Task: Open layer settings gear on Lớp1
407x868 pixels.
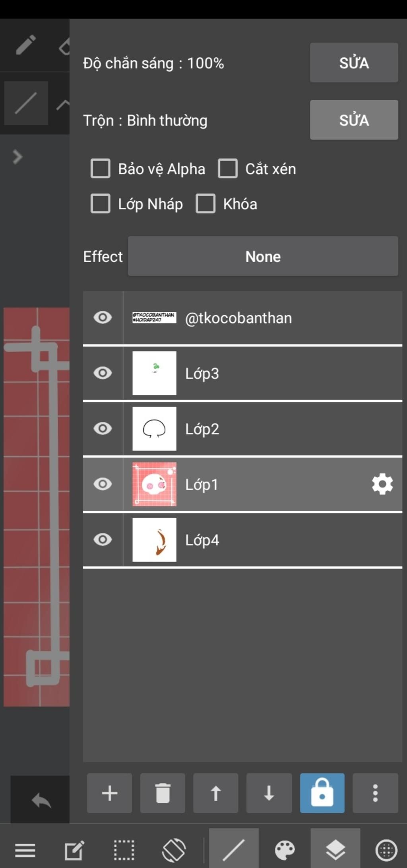Action: [x=382, y=484]
